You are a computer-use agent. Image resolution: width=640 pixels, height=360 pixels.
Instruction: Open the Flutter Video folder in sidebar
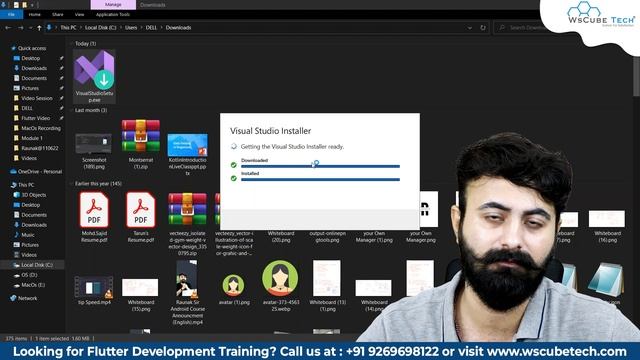36,118
